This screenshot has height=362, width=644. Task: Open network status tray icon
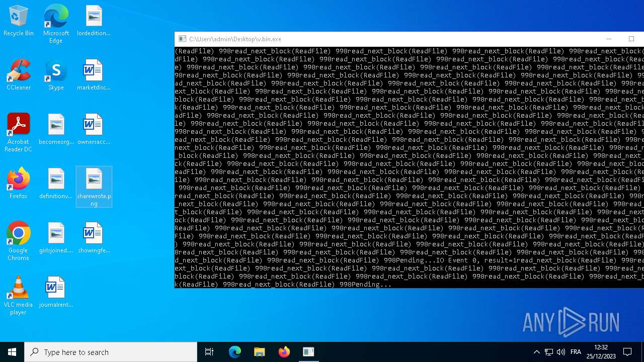549,352
